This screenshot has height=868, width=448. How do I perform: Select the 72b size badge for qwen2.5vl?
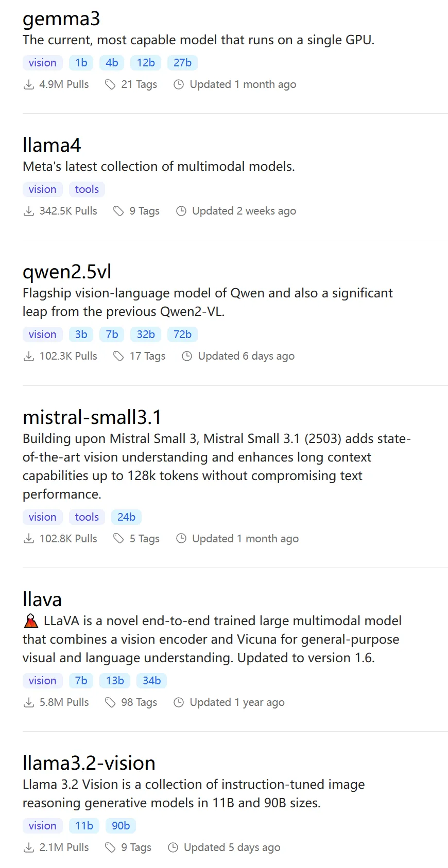pyautogui.click(x=182, y=334)
